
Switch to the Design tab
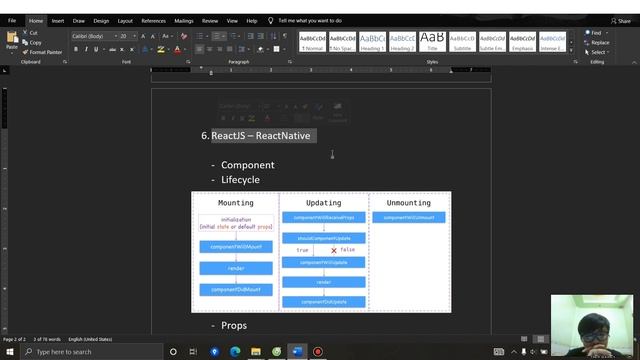pos(101,20)
